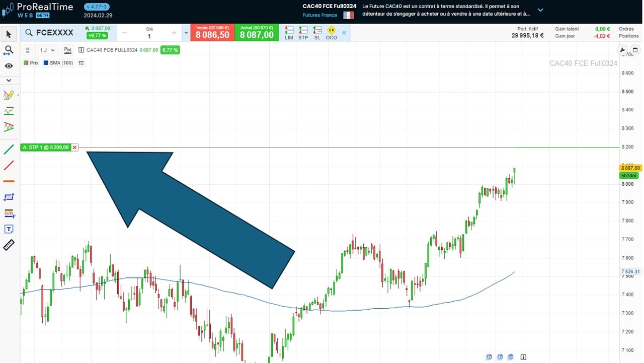Choose the ruler measurement tool

pos(9,245)
